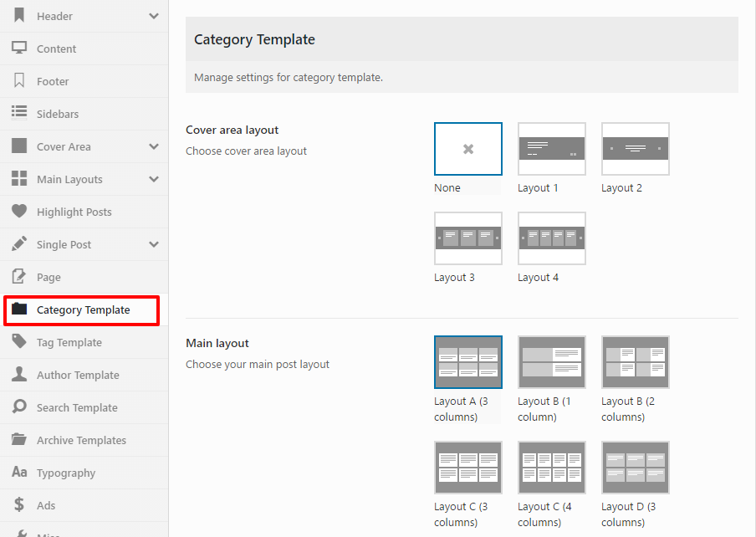Collapse the Main Layouts section
The height and width of the screenshot is (537, 756).
[151, 178]
